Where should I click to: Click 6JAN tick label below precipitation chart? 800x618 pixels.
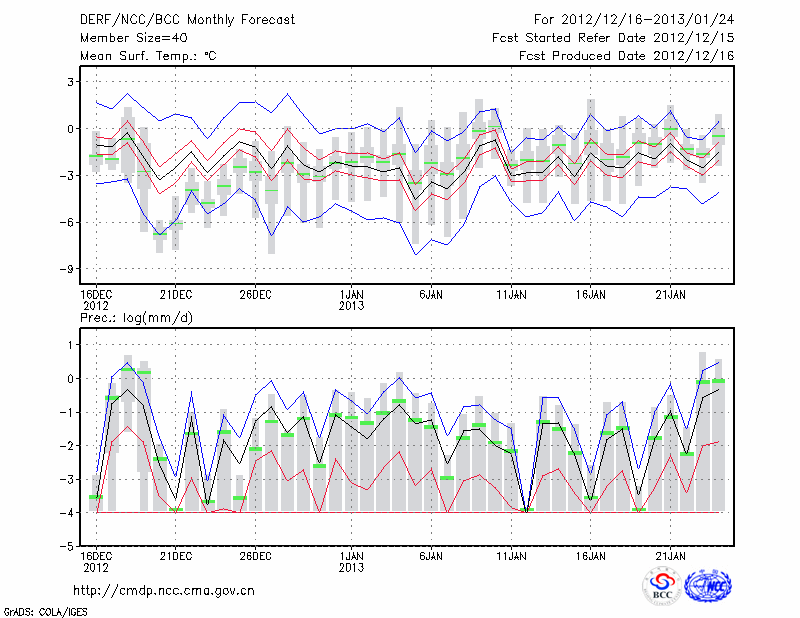pyautogui.click(x=431, y=555)
